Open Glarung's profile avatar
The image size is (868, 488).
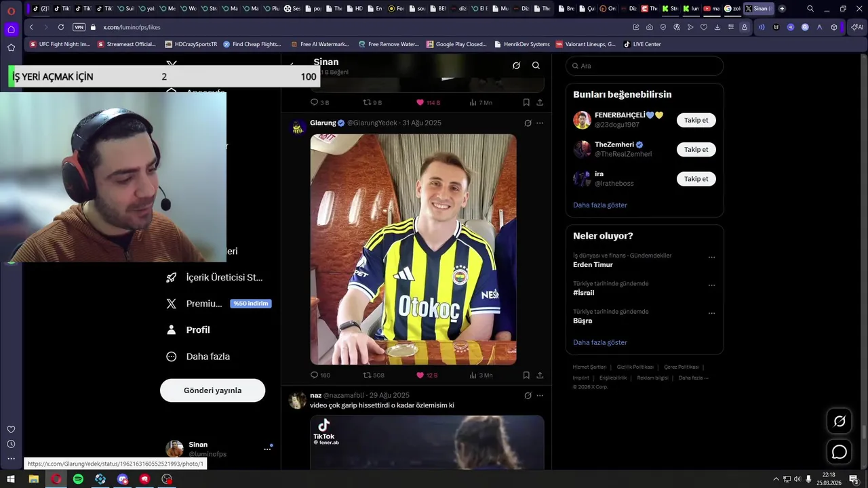point(297,127)
